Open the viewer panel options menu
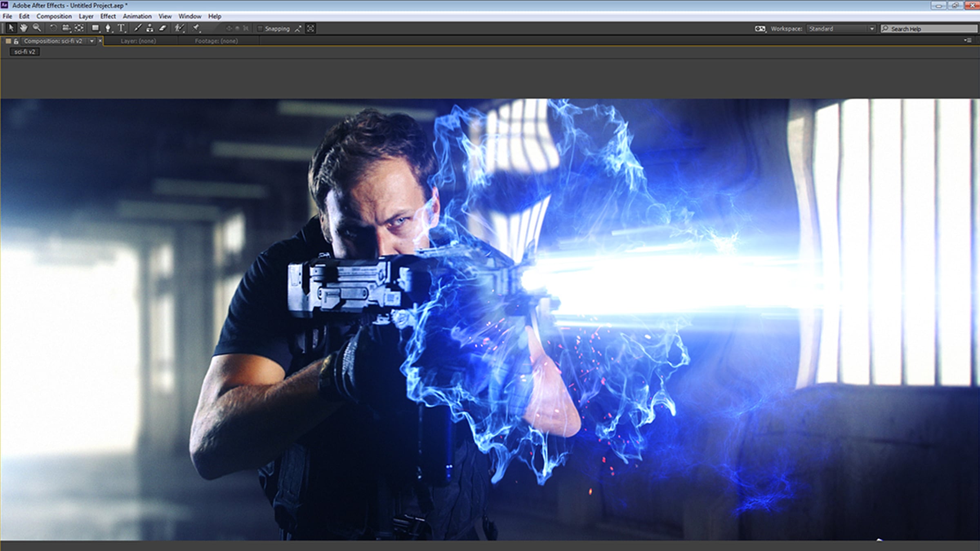This screenshot has width=980, height=551. (x=968, y=40)
